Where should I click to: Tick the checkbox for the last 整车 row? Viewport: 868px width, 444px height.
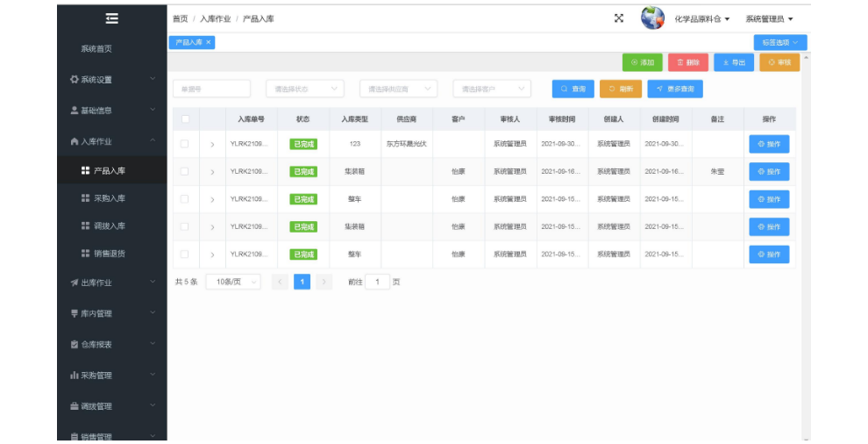(184, 254)
